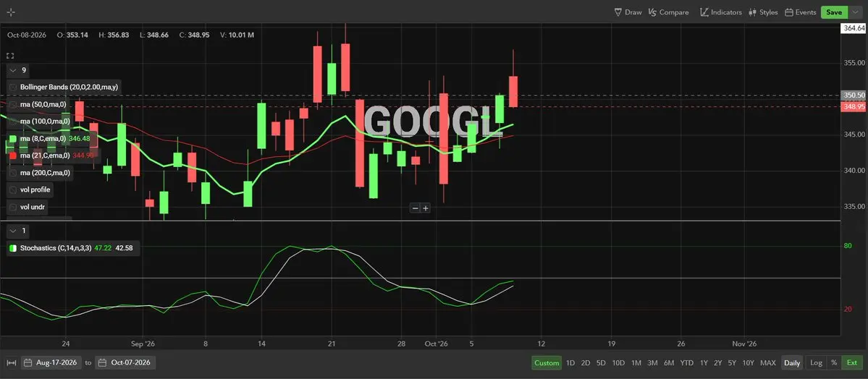The height and width of the screenshot is (379, 868).
Task: Select the crosshair cursor tool icon
Action: pos(11,12)
